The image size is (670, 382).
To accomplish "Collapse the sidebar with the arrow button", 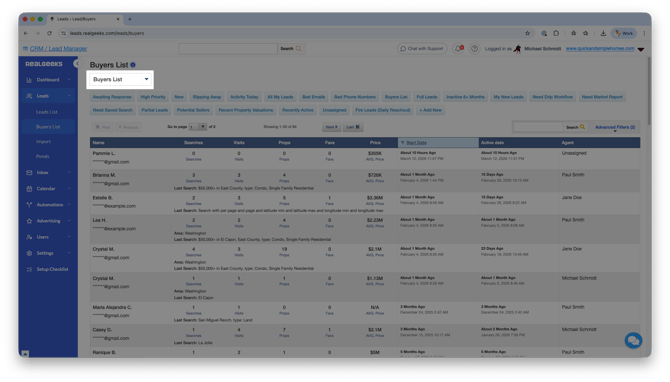I will [x=76, y=64].
